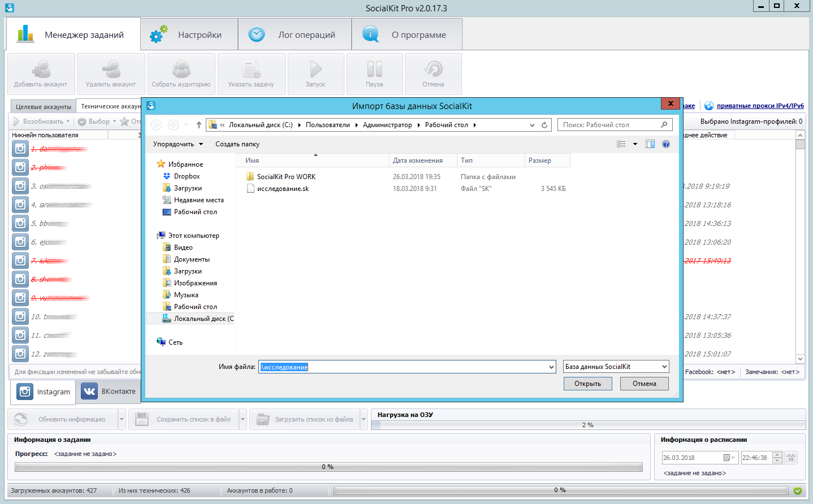Switch to the Настройки tab
The width and height of the screenshot is (813, 504).
[x=189, y=34]
